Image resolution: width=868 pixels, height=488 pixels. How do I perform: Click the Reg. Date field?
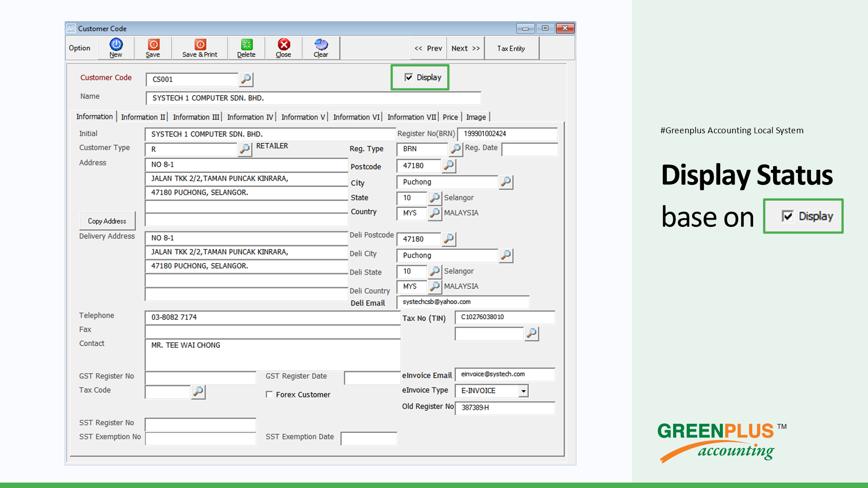tap(529, 149)
